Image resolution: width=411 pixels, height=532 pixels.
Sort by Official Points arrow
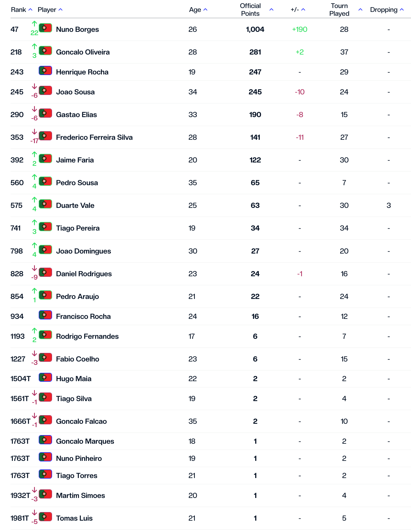point(272,10)
